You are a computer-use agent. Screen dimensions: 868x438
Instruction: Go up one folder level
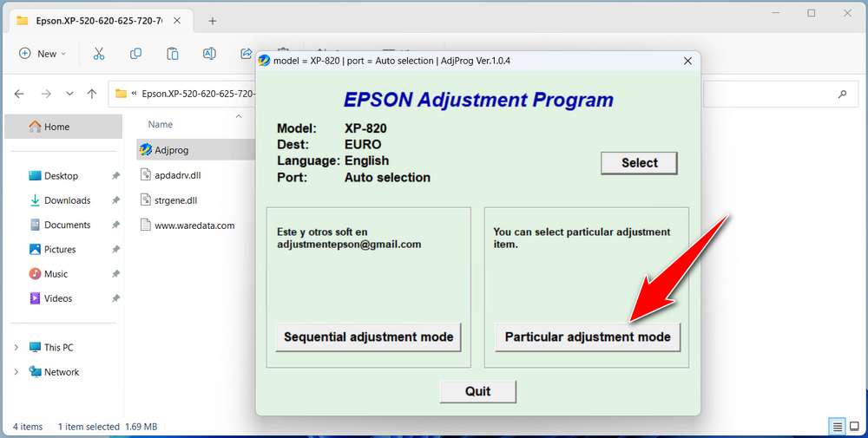(x=92, y=94)
